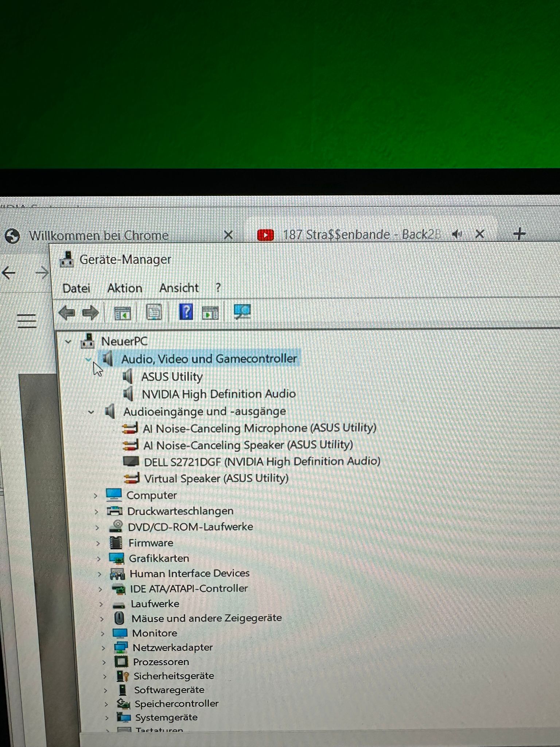Click the Properties toolbar icon
Screen dimensions: 560x747
[x=154, y=313]
